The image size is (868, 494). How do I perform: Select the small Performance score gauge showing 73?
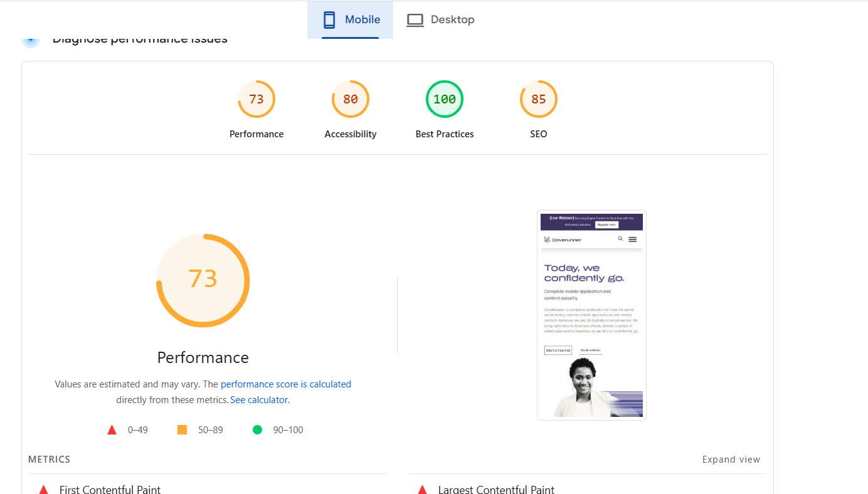point(257,99)
